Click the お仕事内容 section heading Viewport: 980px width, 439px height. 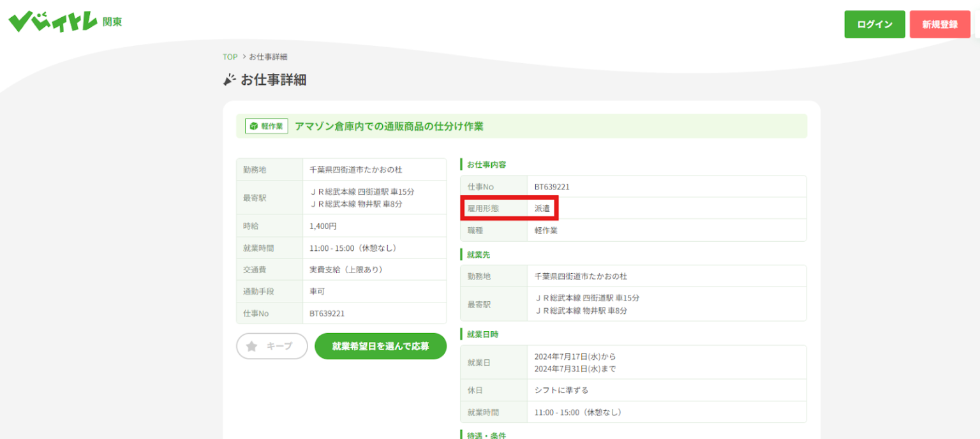(486, 165)
